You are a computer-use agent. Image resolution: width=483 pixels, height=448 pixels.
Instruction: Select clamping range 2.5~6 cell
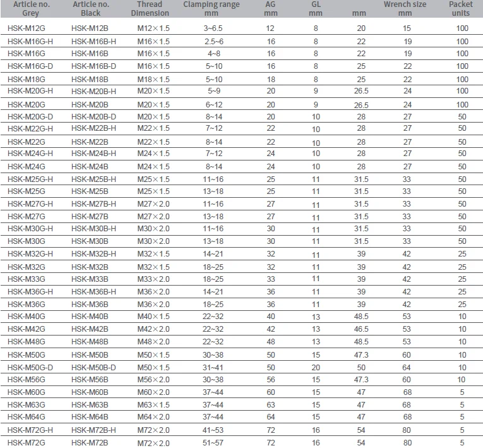[214, 42]
